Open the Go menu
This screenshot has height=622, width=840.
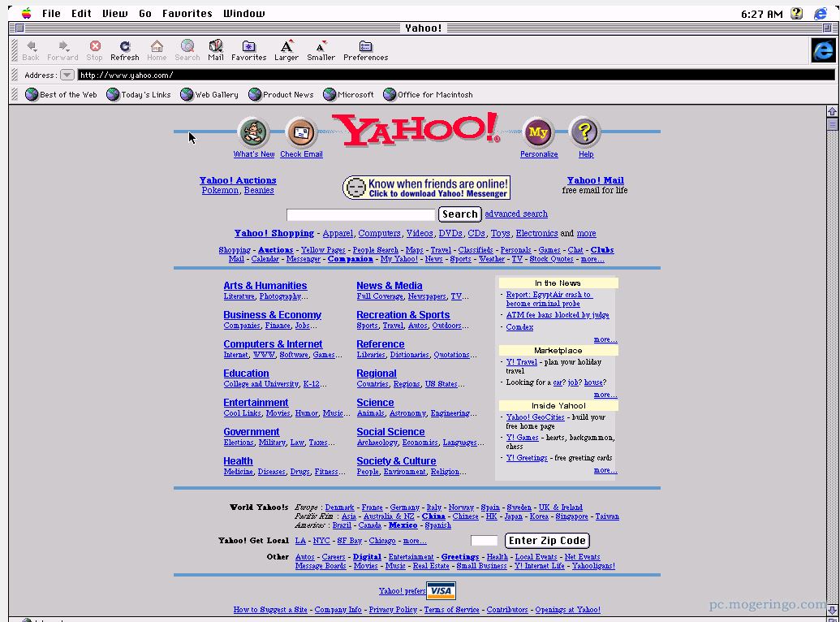pos(145,14)
